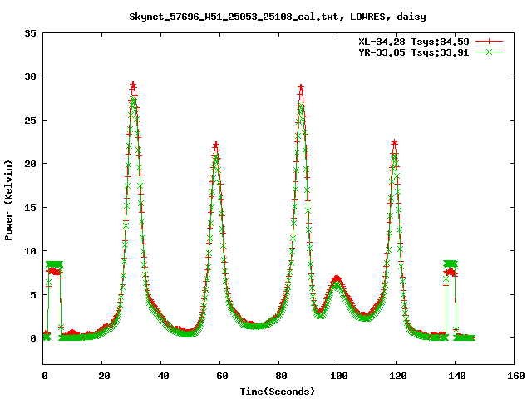Click x-axis tick label 120
Viewport: 532px width, 399px height.
pyautogui.click(x=398, y=376)
